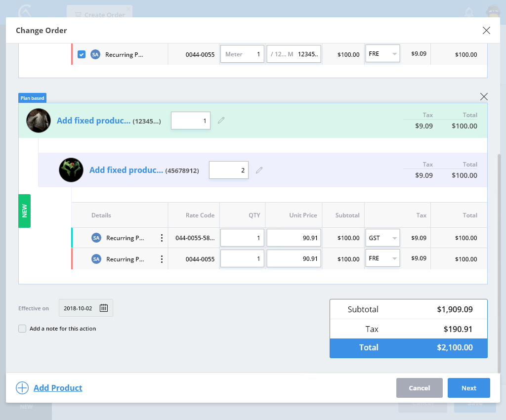Click the pencil edit icon beside product 45678912
The width and height of the screenshot is (506, 420).
click(259, 170)
